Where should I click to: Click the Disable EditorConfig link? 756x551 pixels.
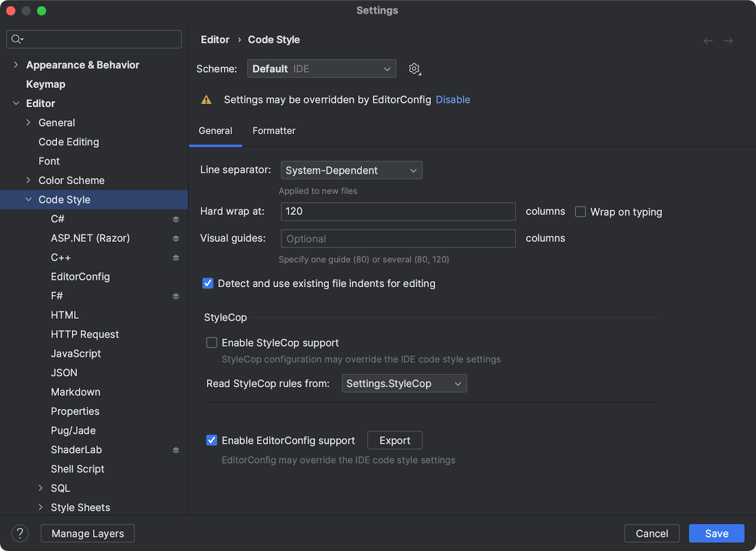[453, 100]
